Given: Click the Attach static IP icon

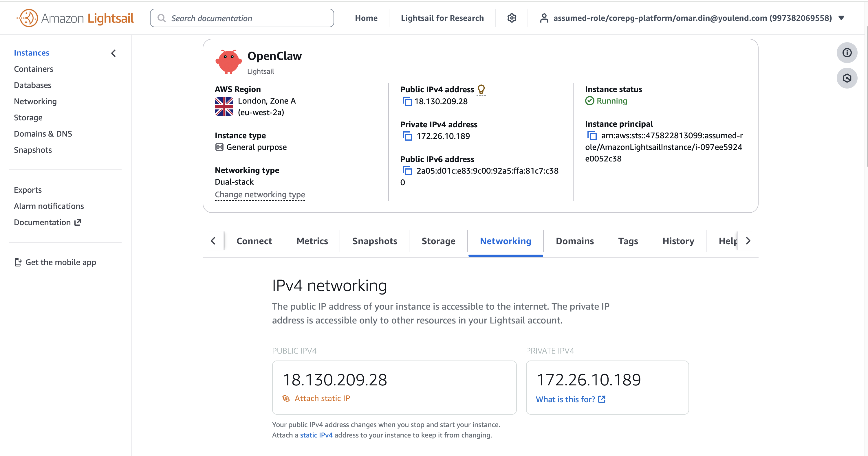Looking at the screenshot, I should pyautogui.click(x=286, y=398).
